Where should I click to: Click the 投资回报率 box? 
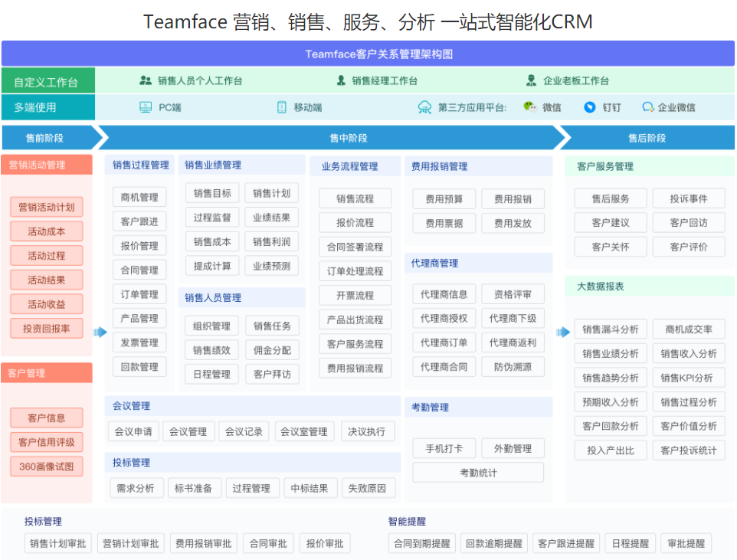47,328
